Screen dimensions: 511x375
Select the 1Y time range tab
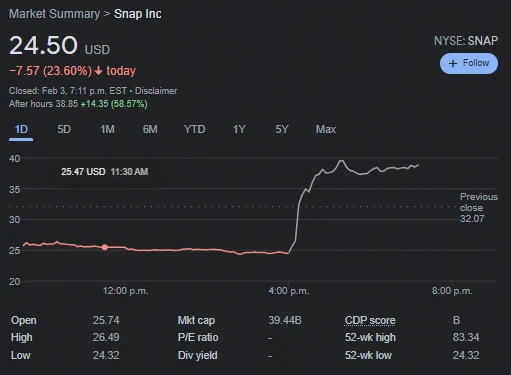click(x=239, y=129)
